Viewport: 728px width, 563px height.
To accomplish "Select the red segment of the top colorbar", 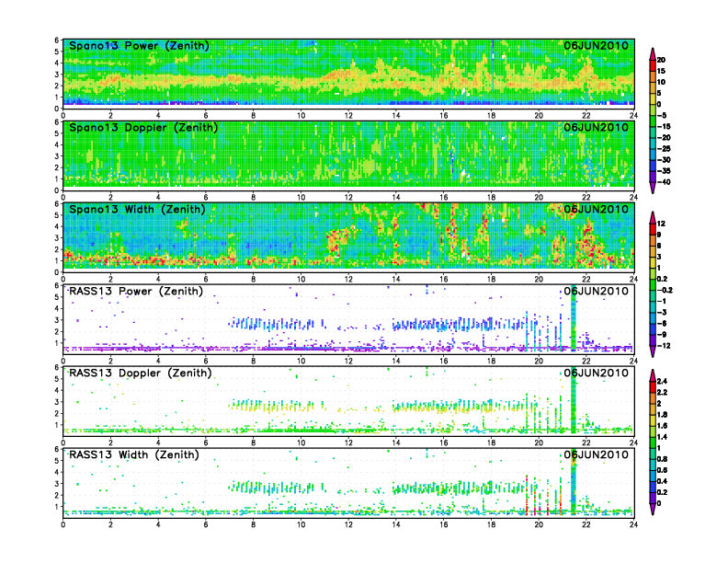I will click(653, 65).
